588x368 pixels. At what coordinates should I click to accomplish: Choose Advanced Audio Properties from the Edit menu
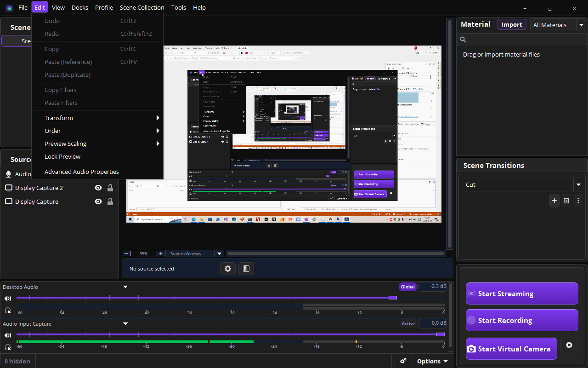tap(97, 172)
